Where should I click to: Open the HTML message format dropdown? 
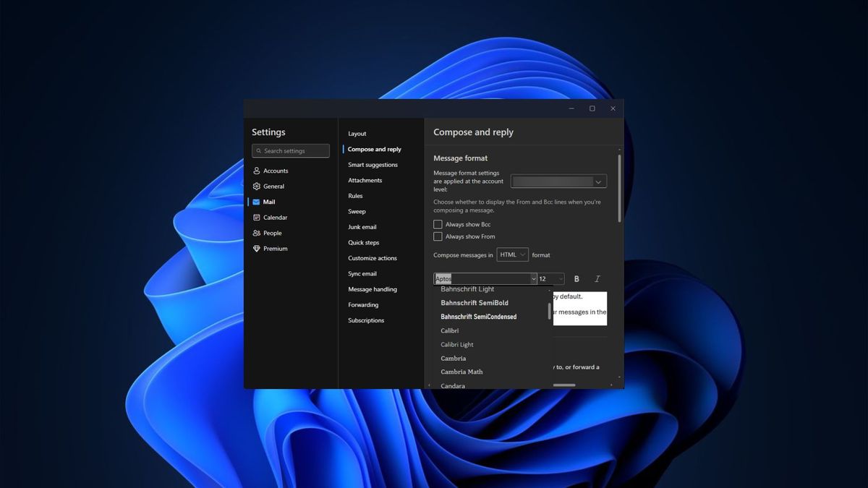513,254
